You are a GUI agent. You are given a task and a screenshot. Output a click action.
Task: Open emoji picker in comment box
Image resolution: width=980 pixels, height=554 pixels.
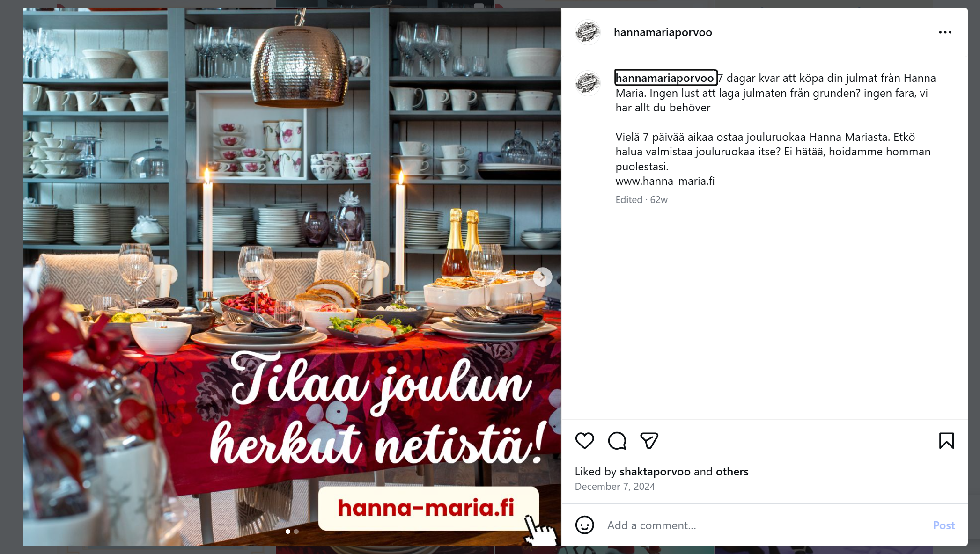(x=584, y=525)
